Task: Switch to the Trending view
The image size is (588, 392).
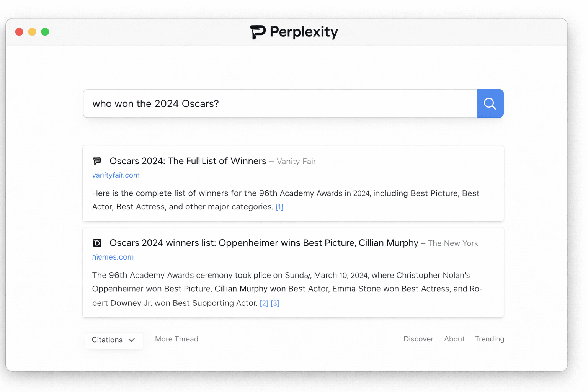Action: (x=489, y=339)
